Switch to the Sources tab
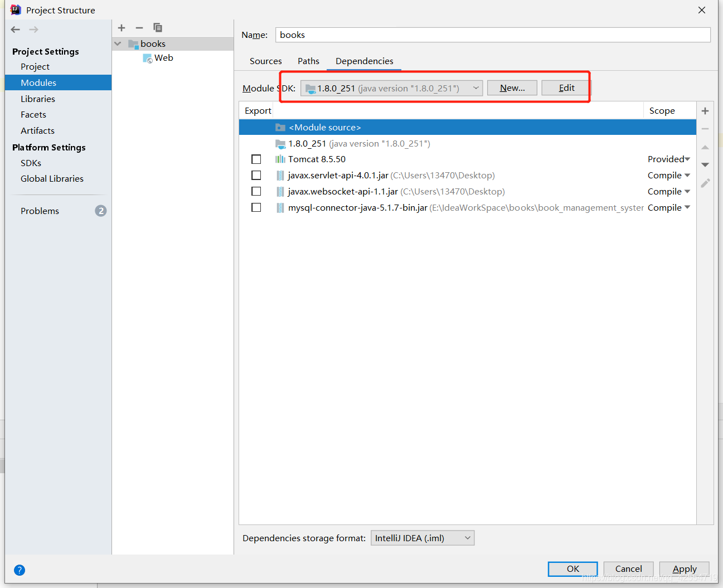The image size is (723, 588). [x=265, y=61]
